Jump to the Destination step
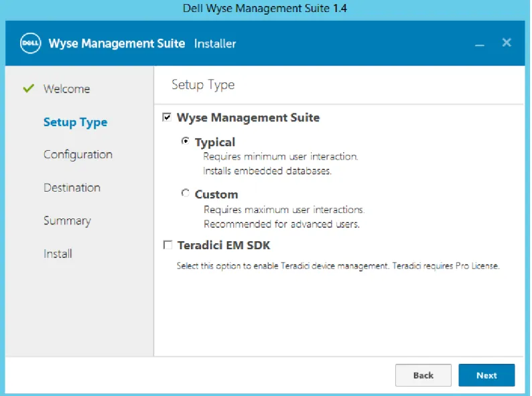 (x=72, y=188)
